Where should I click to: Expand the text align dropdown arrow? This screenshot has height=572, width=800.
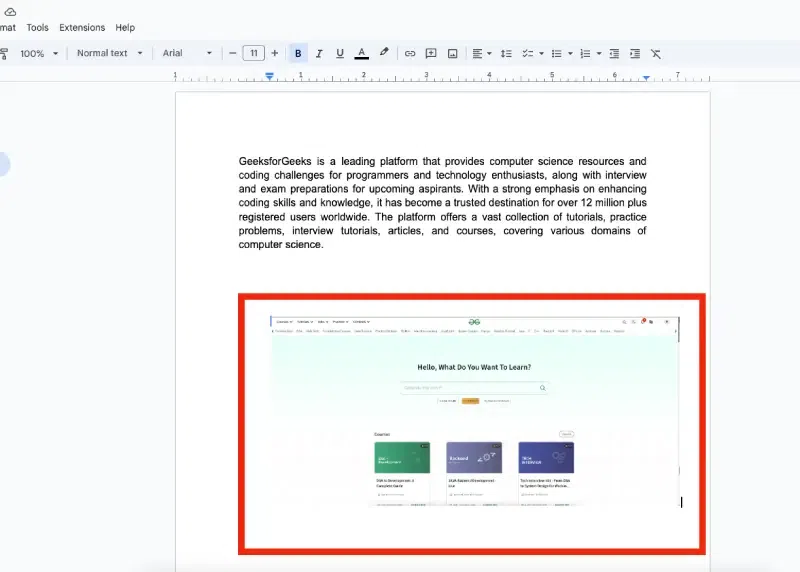coord(489,54)
